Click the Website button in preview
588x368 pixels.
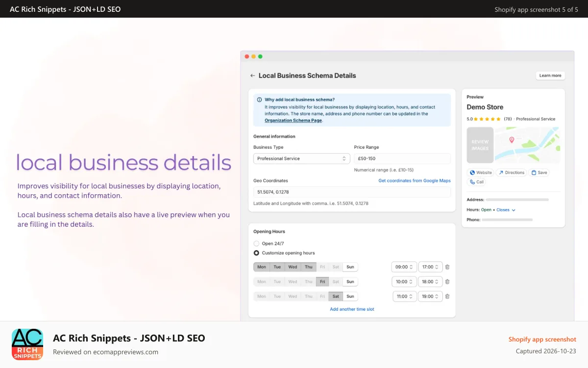click(x=481, y=173)
